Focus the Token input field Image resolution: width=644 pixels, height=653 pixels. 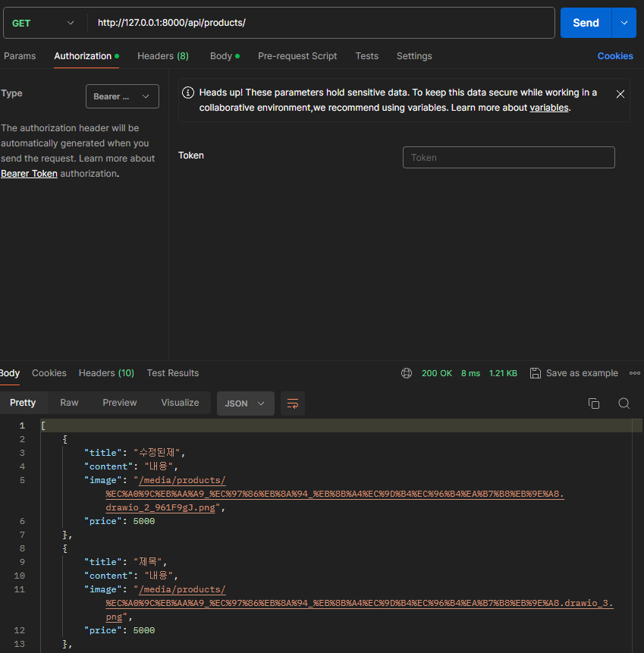tap(509, 158)
